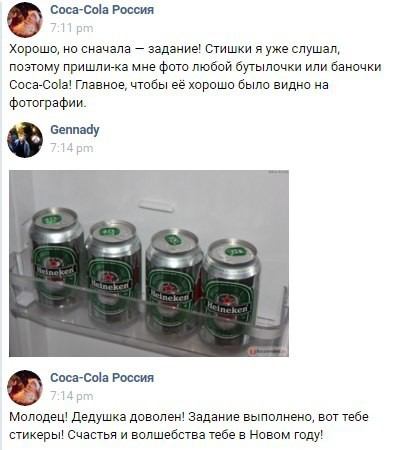Open Coca-Cola Россия profile from 7:11 pm message

(102, 10)
